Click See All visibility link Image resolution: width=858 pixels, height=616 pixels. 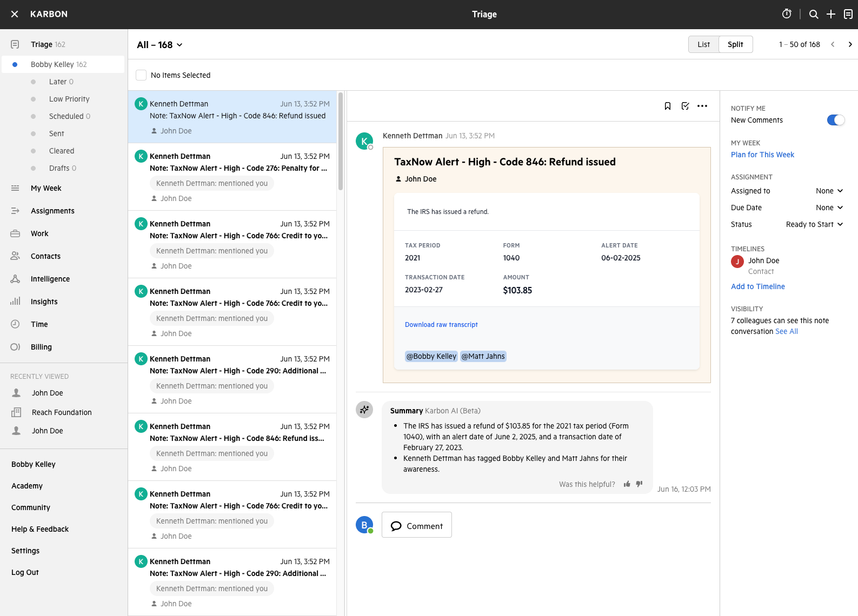(x=787, y=331)
